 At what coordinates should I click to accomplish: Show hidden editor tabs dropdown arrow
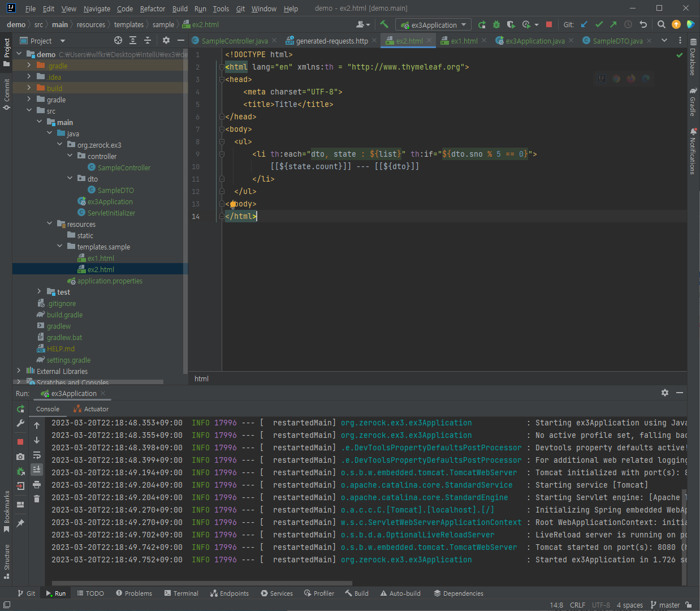pyautogui.click(x=664, y=40)
